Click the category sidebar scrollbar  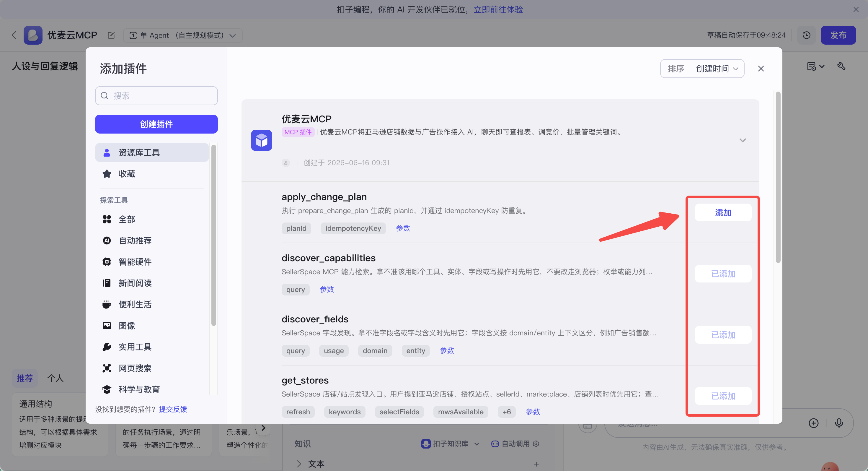point(213,235)
